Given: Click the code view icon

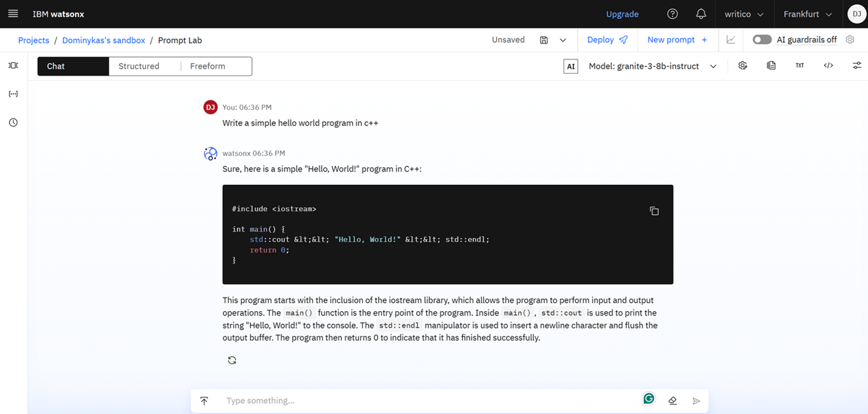Looking at the screenshot, I should point(828,65).
